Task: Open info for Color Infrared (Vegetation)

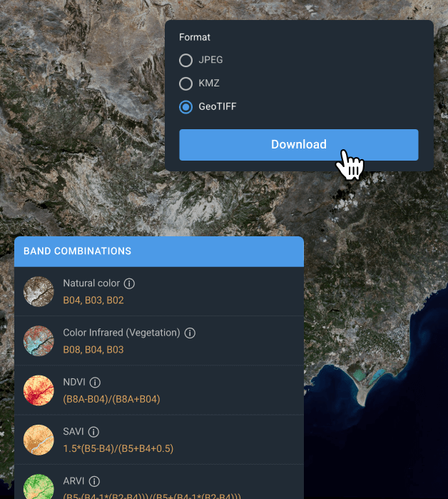Action: (x=190, y=333)
